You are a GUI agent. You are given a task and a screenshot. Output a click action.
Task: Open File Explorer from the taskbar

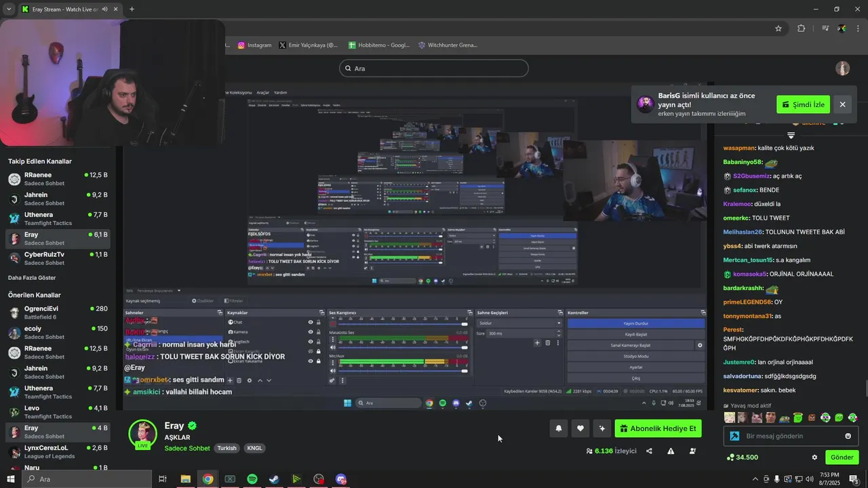click(x=185, y=479)
